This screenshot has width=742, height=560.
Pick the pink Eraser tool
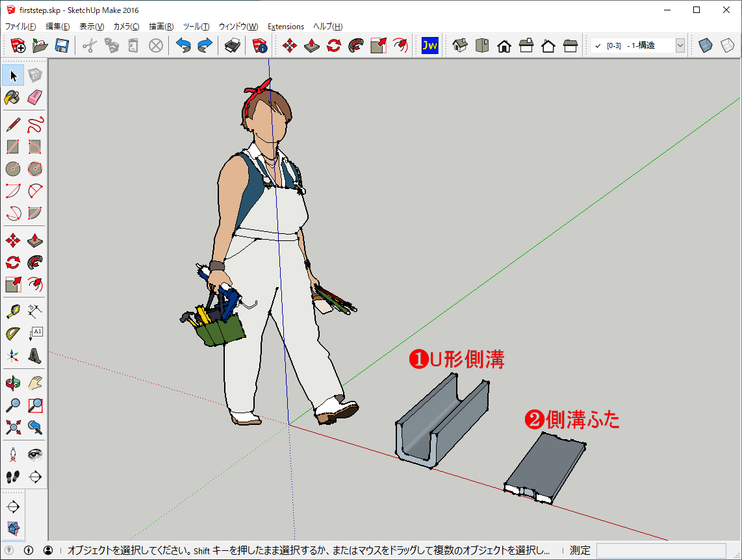[35, 97]
